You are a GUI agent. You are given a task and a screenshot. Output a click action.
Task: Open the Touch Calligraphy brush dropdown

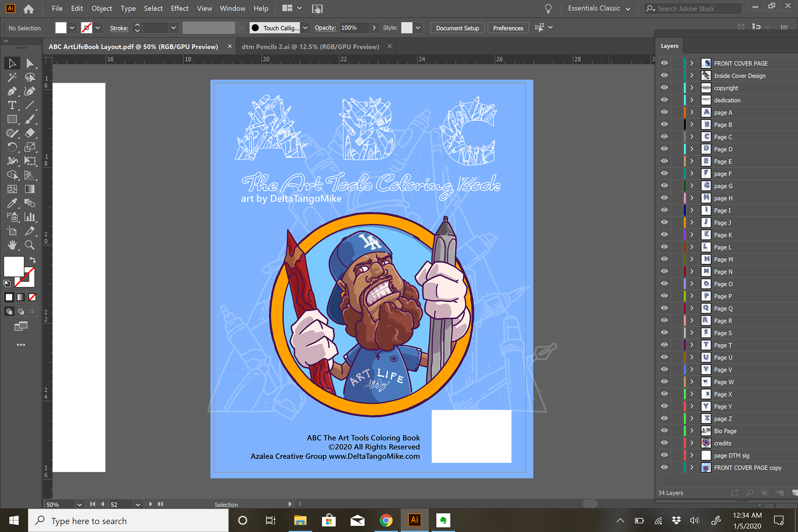(305, 28)
